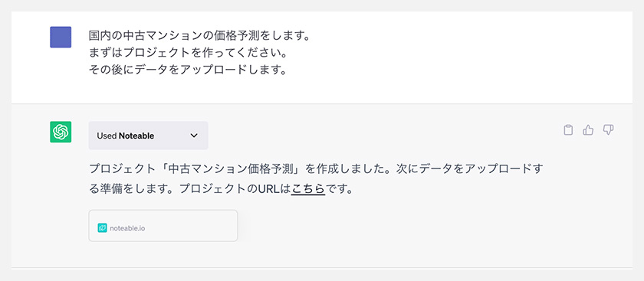Expand details with the Used Noteable chevron
The image size is (644, 281).
pos(194,136)
